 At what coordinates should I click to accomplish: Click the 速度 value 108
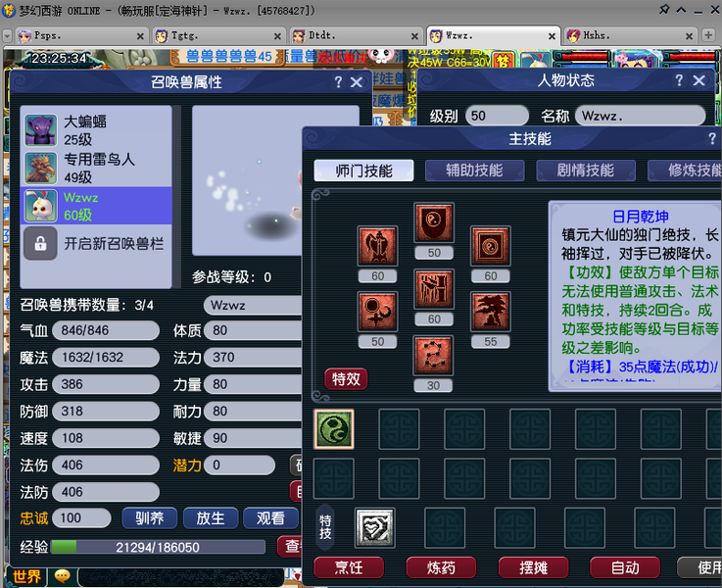click(106, 438)
